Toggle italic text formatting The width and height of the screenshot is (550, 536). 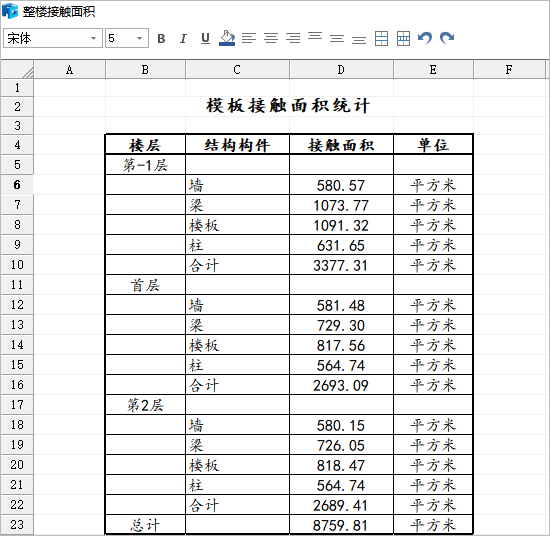click(x=183, y=38)
